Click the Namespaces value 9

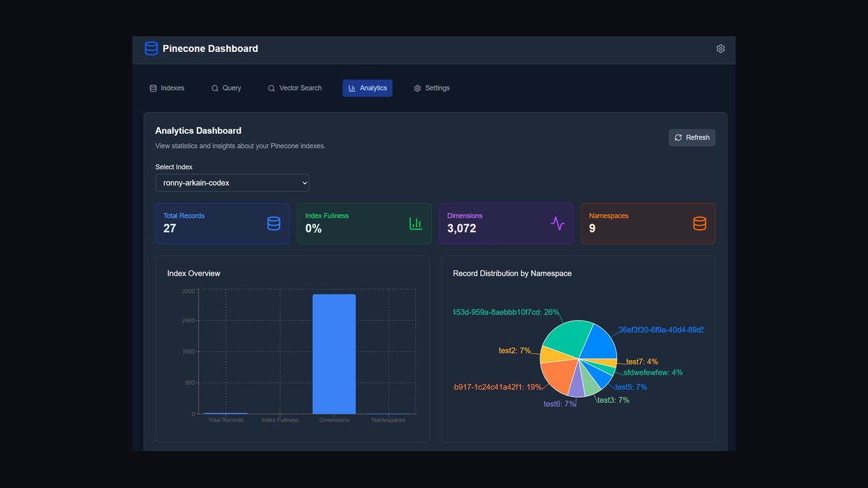tap(592, 228)
